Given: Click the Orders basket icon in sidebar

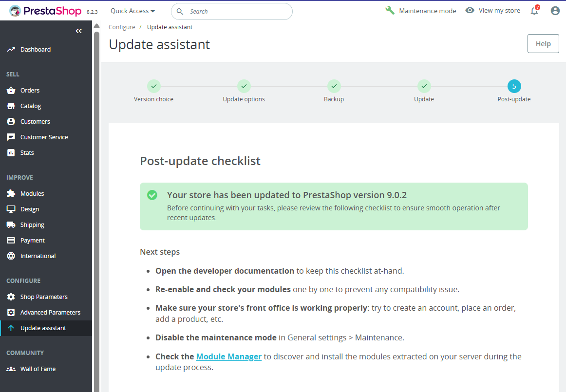Looking at the screenshot, I should tap(11, 91).
